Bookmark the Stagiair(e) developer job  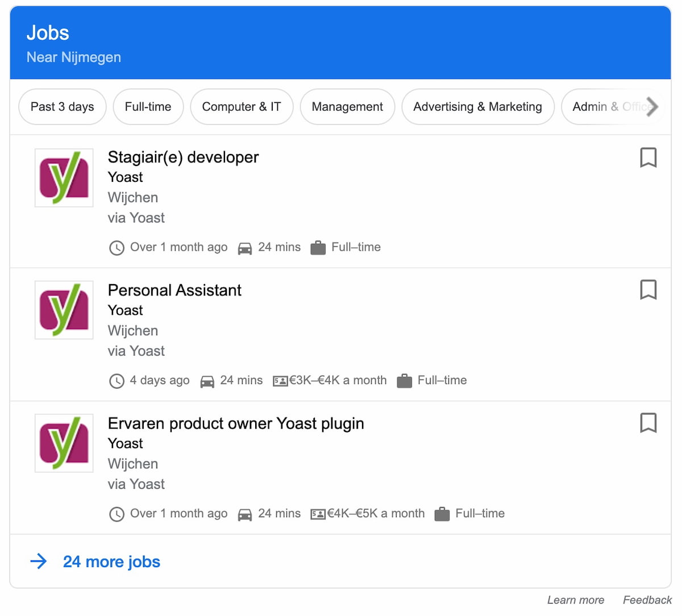pyautogui.click(x=648, y=157)
